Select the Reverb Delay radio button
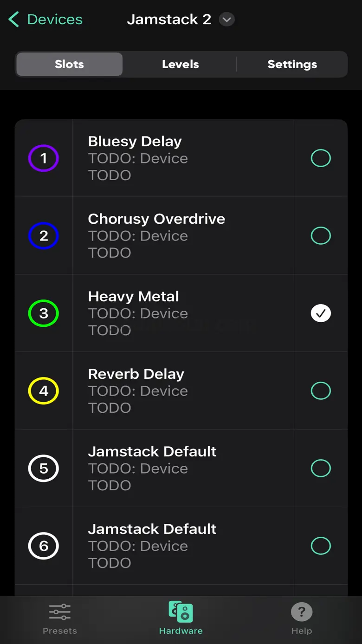This screenshot has height=644, width=362. pyautogui.click(x=321, y=391)
